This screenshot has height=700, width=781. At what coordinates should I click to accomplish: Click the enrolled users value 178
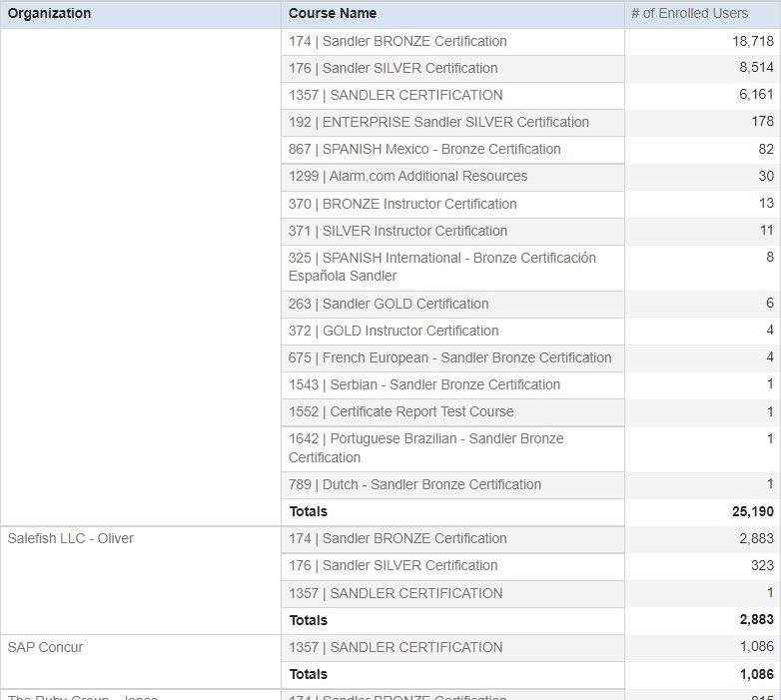[x=763, y=122]
